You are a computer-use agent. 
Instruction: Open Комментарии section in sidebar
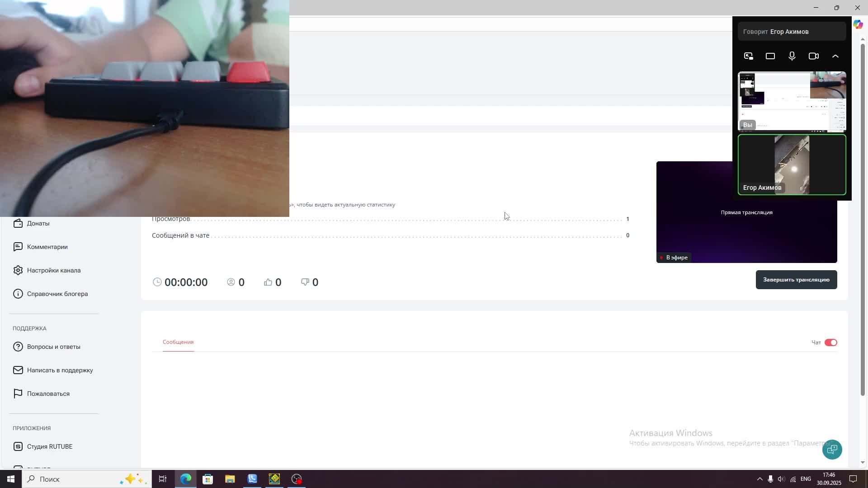click(x=47, y=247)
